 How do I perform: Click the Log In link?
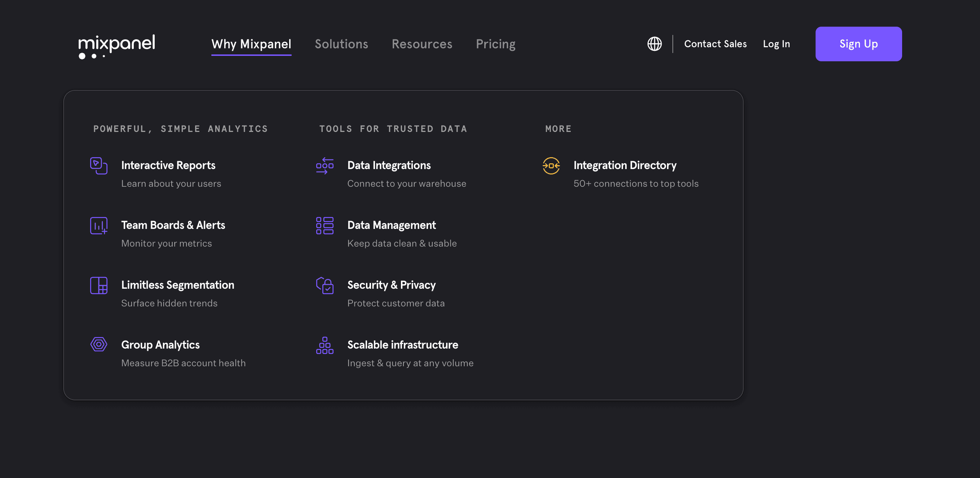pyautogui.click(x=776, y=44)
